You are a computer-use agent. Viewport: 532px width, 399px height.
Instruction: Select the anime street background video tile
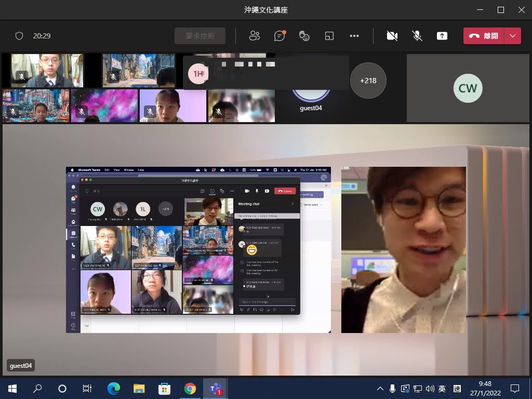139,71
